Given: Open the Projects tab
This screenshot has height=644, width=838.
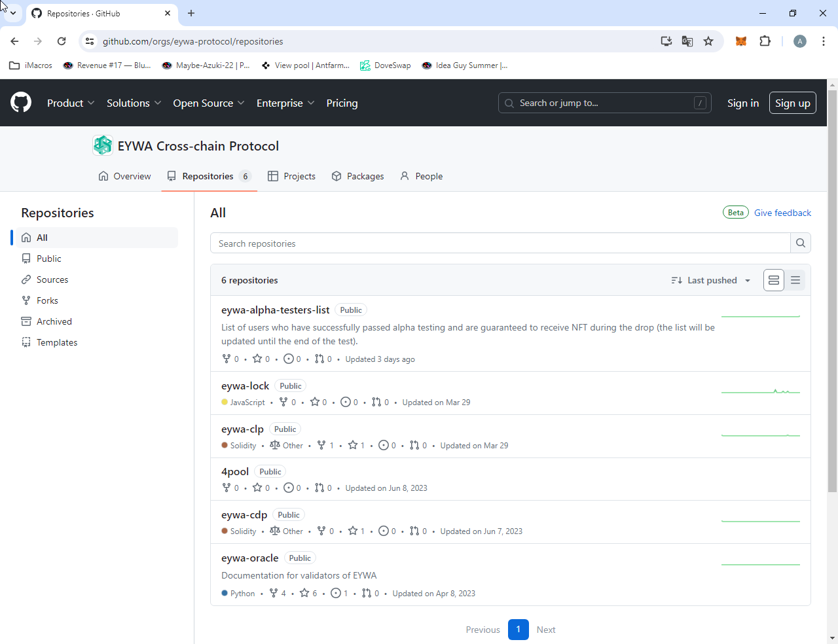Looking at the screenshot, I should (291, 176).
